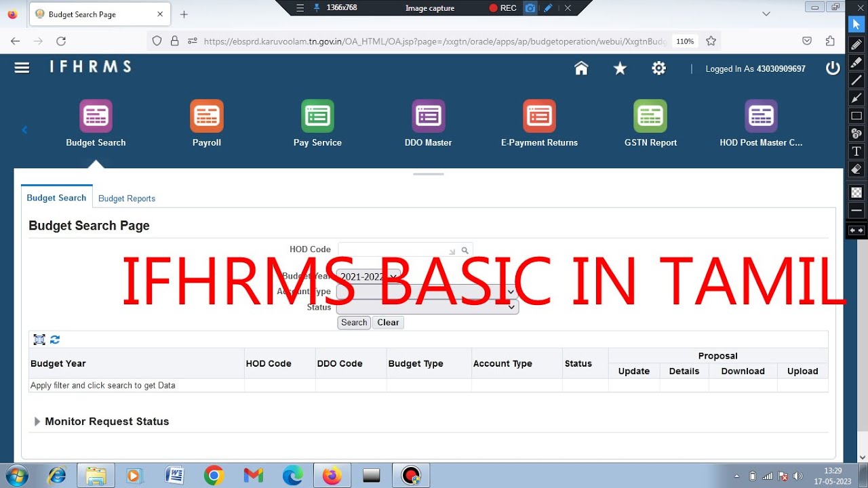Open favorites star in IFHRMS header

tap(620, 68)
